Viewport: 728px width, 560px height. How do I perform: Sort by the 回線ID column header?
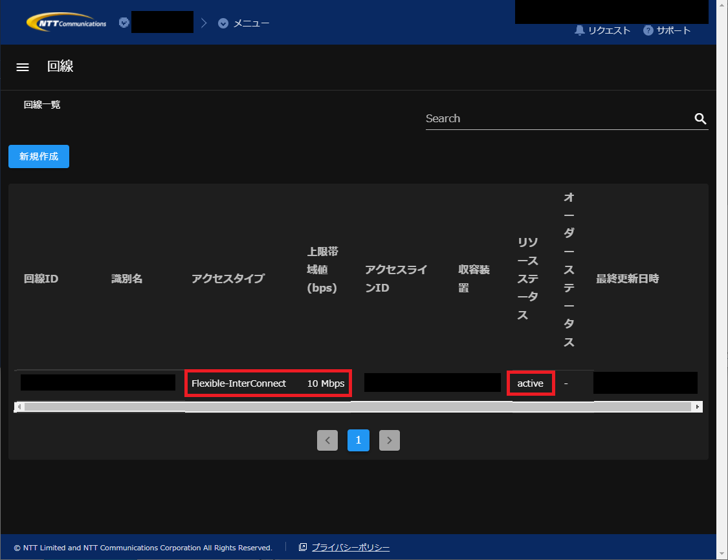(41, 279)
